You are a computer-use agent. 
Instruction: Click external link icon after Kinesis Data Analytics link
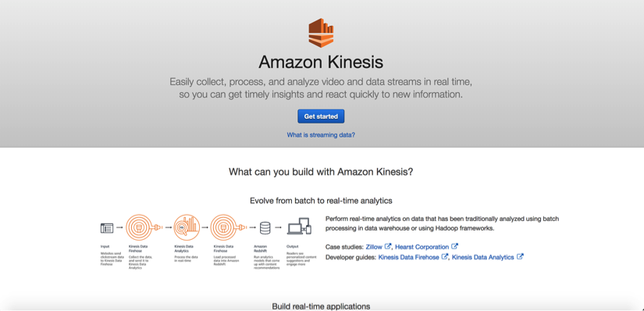[520, 257]
